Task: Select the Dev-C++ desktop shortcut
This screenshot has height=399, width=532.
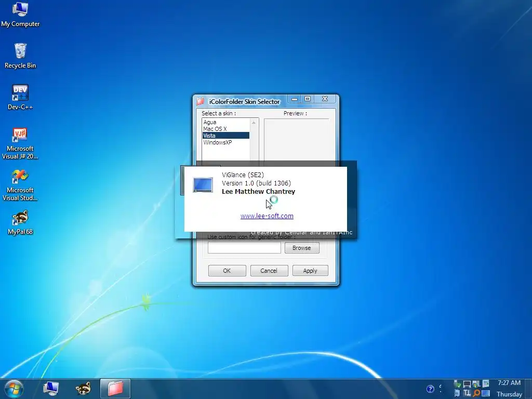Action: [x=20, y=97]
